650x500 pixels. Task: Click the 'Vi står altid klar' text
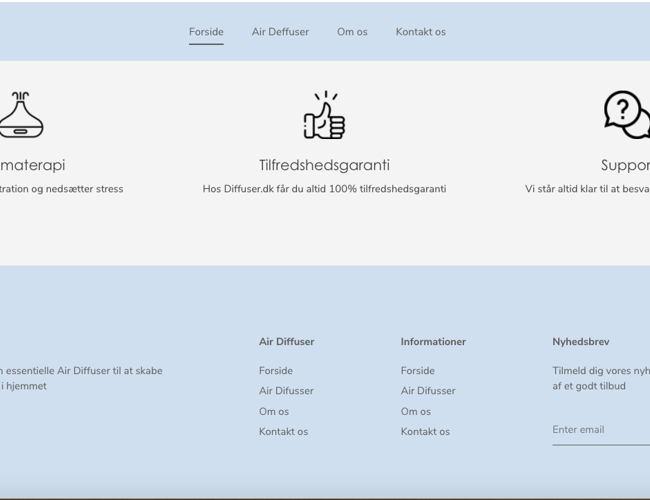[x=587, y=189]
